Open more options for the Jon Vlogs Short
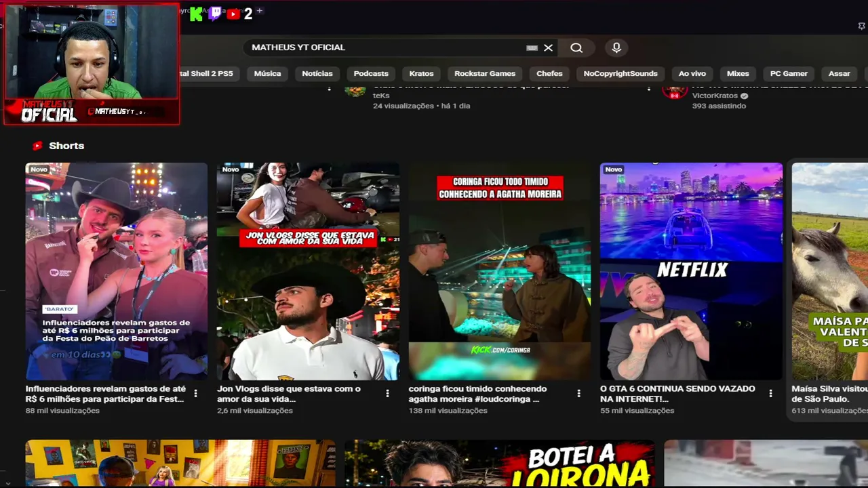The image size is (868, 488). click(388, 393)
